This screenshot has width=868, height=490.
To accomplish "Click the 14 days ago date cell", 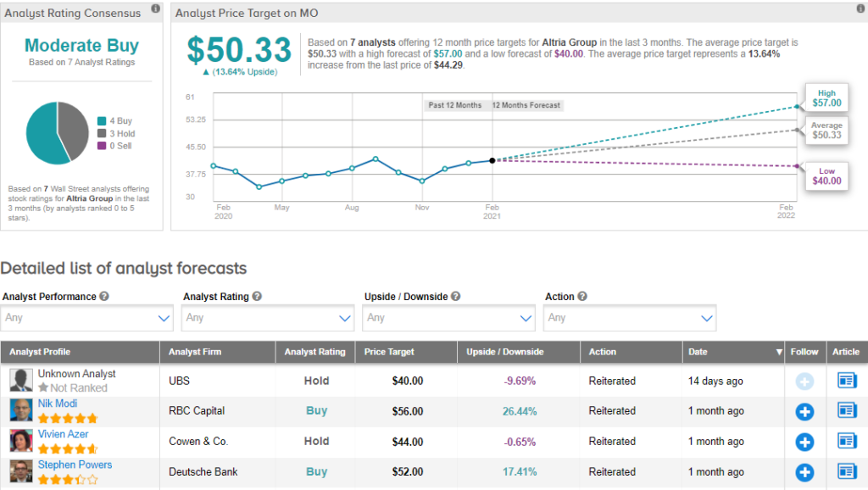I will click(x=715, y=381).
